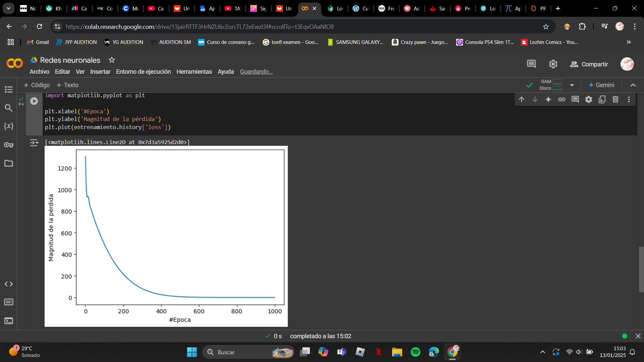Star the Redes neuronales notebook
Image resolution: width=644 pixels, height=362 pixels.
pyautogui.click(x=112, y=60)
